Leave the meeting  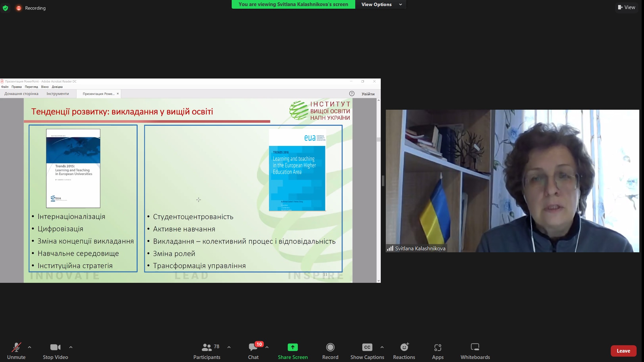tap(623, 351)
